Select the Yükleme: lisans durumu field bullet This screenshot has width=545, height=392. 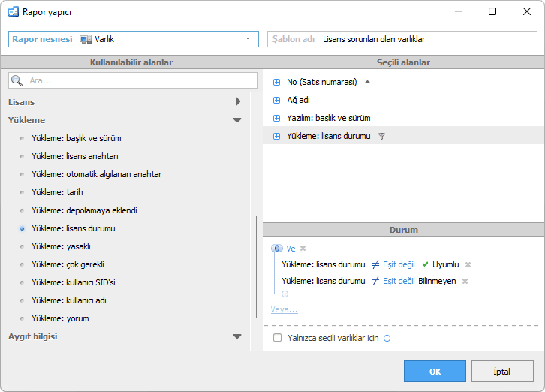click(23, 228)
